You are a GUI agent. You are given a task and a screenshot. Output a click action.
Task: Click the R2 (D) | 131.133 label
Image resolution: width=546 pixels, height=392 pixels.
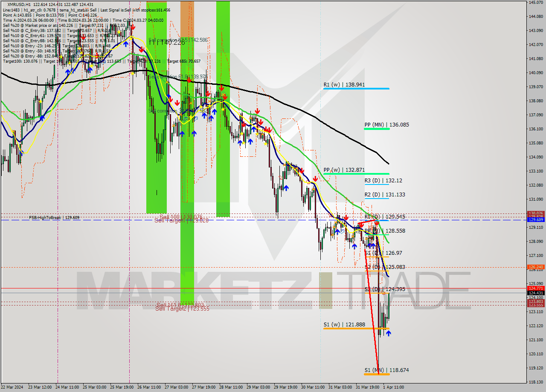(x=385, y=195)
